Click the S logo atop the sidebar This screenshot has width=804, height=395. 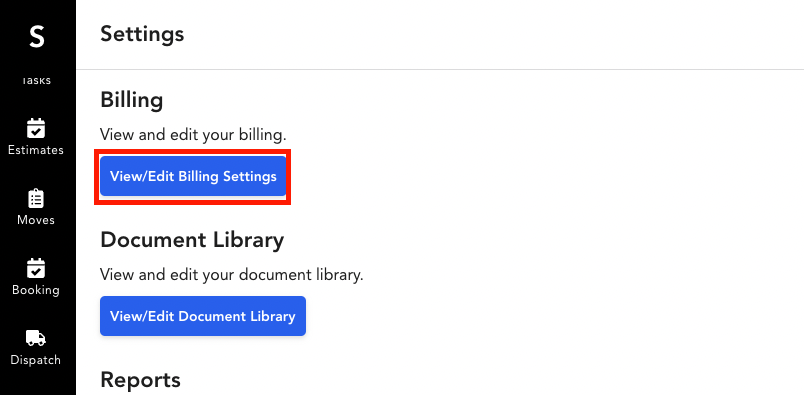point(36,37)
